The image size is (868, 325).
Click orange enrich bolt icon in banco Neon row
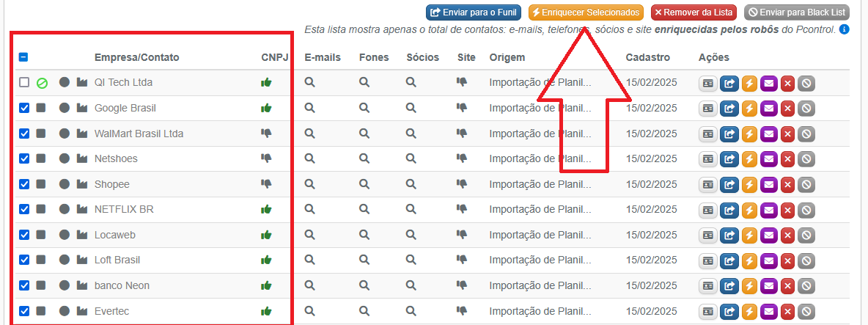pyautogui.click(x=749, y=286)
